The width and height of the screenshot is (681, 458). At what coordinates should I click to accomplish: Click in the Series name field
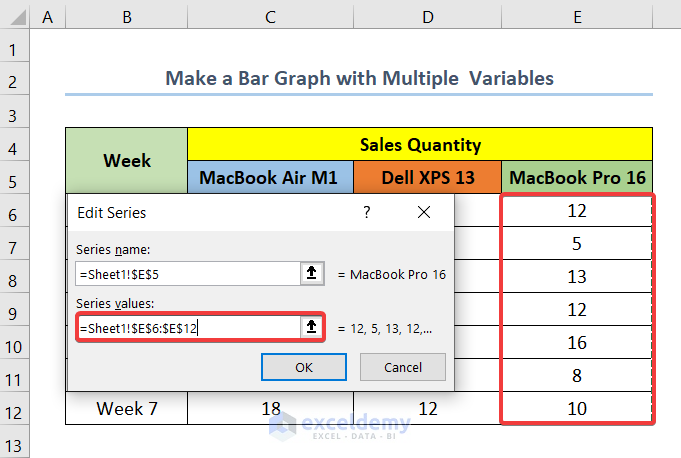point(187,274)
